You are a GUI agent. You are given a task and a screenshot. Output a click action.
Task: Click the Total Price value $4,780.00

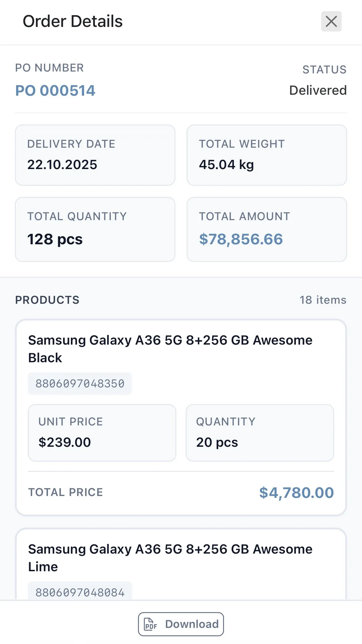[x=296, y=493]
